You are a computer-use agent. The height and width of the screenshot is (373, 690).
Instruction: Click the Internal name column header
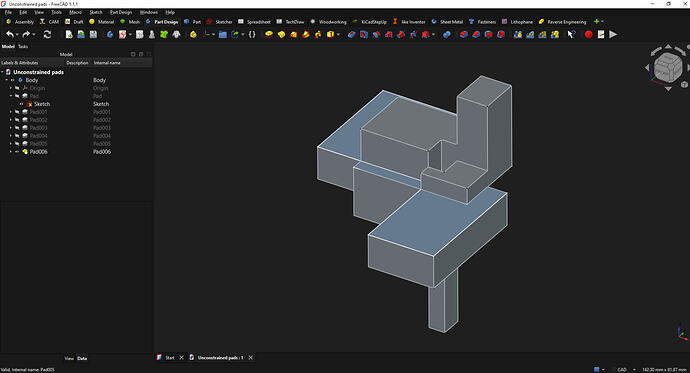107,63
